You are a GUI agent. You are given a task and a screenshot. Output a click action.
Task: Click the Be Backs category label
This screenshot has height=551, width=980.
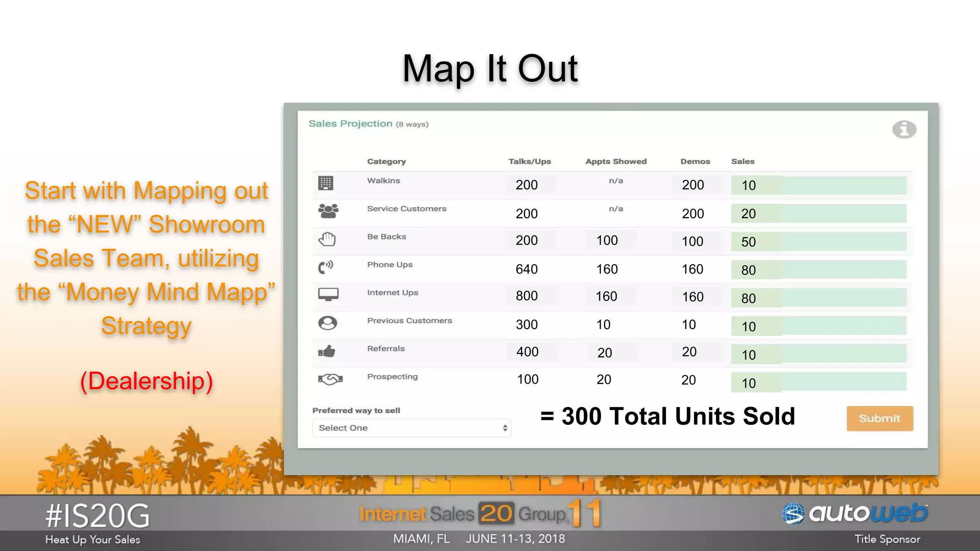click(387, 237)
